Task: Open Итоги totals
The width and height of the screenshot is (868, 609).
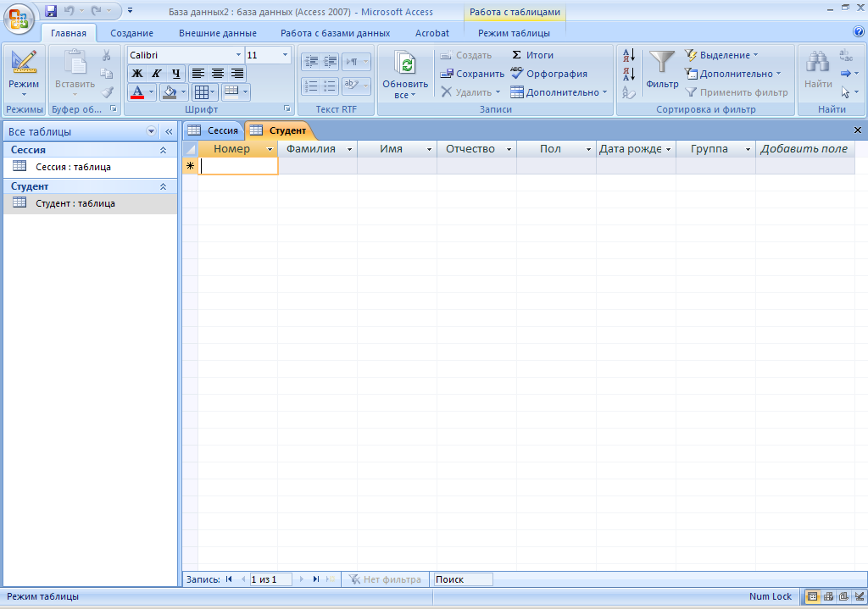Action: point(532,55)
